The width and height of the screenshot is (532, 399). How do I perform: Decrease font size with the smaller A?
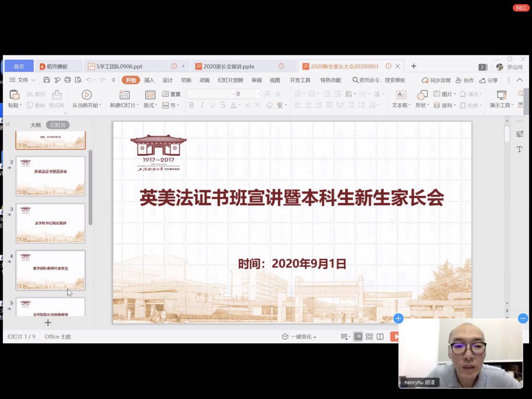coord(278,94)
